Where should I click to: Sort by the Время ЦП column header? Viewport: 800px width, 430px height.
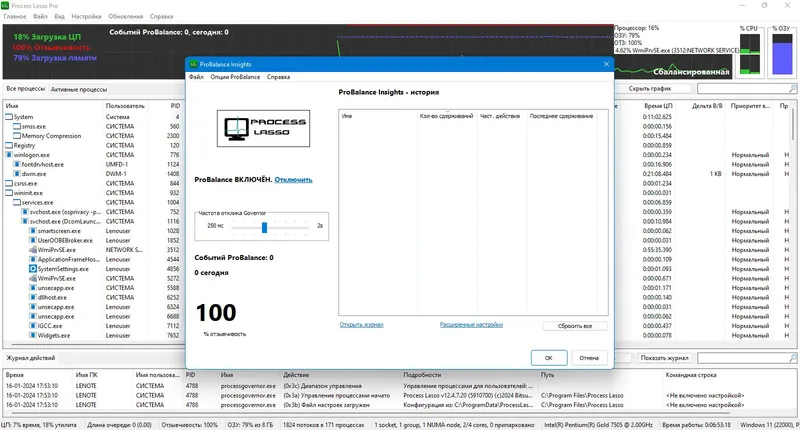(x=658, y=106)
